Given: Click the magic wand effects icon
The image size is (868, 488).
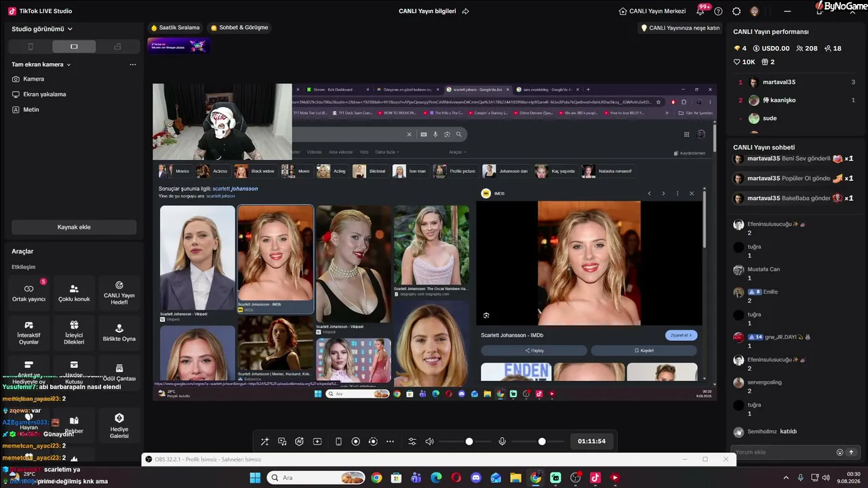Looking at the screenshot, I should (264, 441).
